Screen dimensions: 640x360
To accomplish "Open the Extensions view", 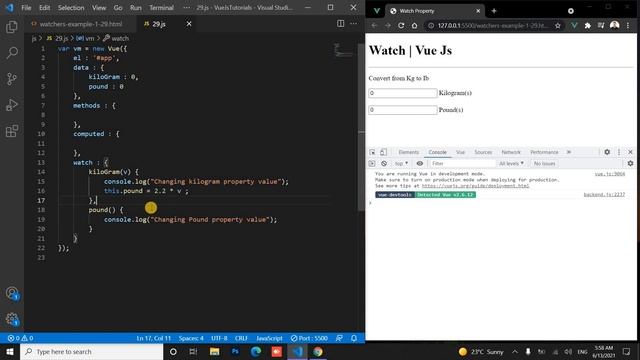I will point(12,131).
